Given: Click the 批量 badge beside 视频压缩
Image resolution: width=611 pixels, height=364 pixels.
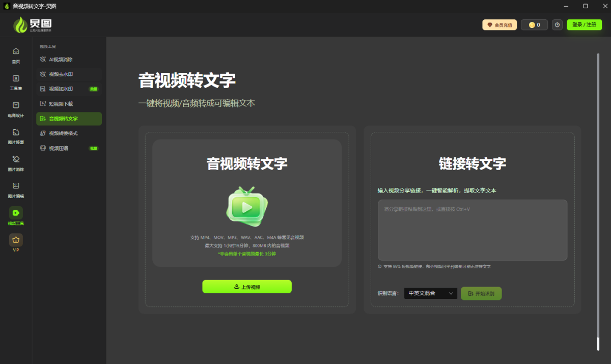Looking at the screenshot, I should point(94,148).
